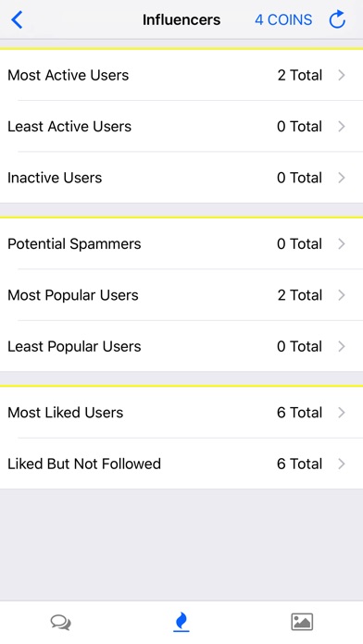Expand Inactive Users chevron
Image resolution: width=363 pixels, height=644 pixels.
(x=341, y=178)
